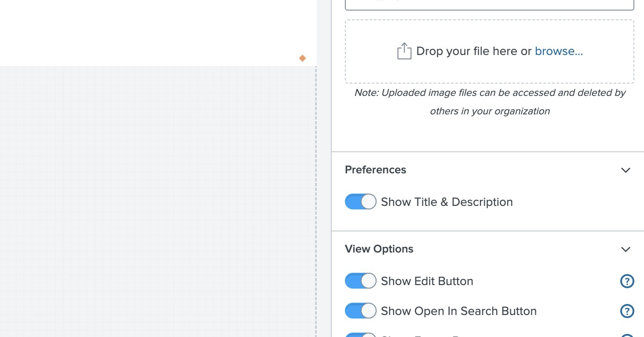
Task: Turn off the Show Edit Button switch
Action: pos(360,281)
